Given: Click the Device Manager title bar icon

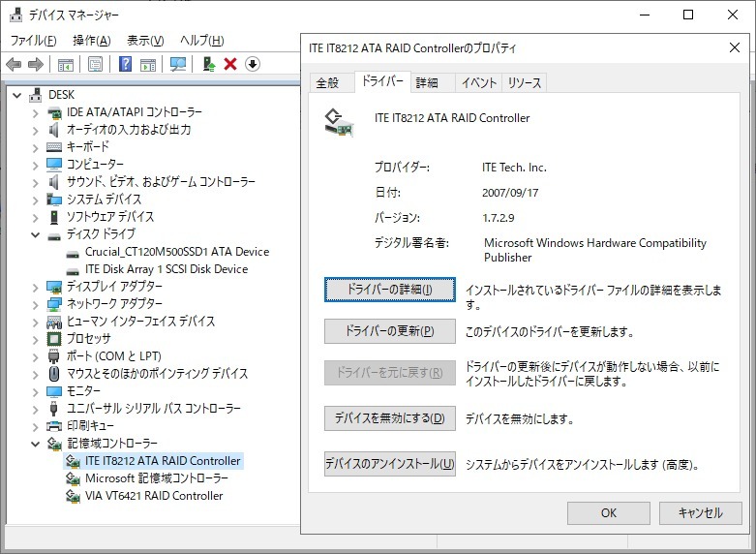Looking at the screenshot, I should 16,15.
